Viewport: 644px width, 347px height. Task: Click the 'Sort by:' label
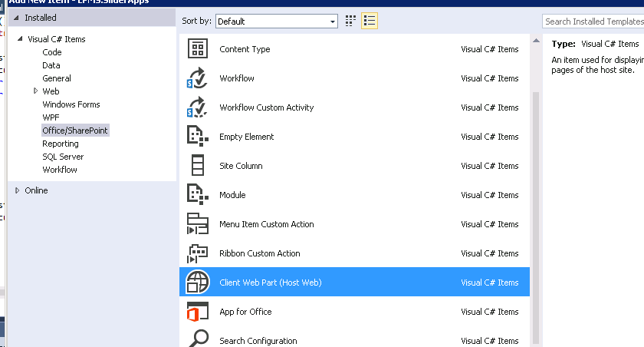pyautogui.click(x=197, y=21)
